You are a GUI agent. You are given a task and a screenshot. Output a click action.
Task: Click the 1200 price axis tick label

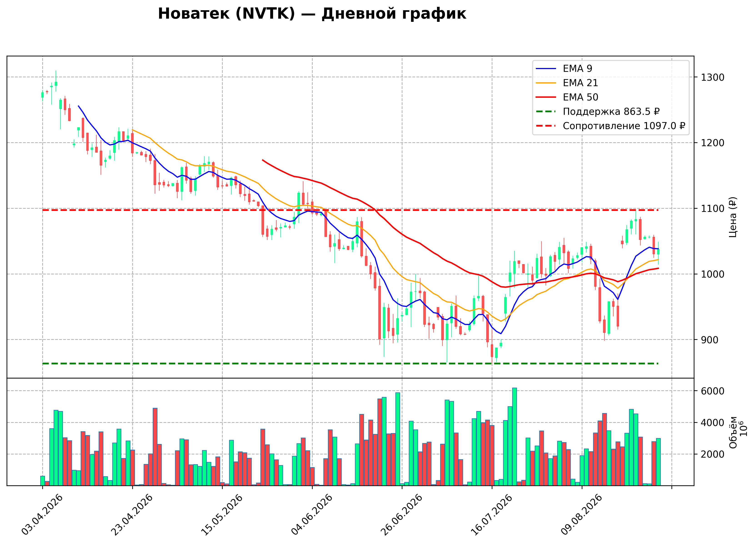click(x=713, y=143)
